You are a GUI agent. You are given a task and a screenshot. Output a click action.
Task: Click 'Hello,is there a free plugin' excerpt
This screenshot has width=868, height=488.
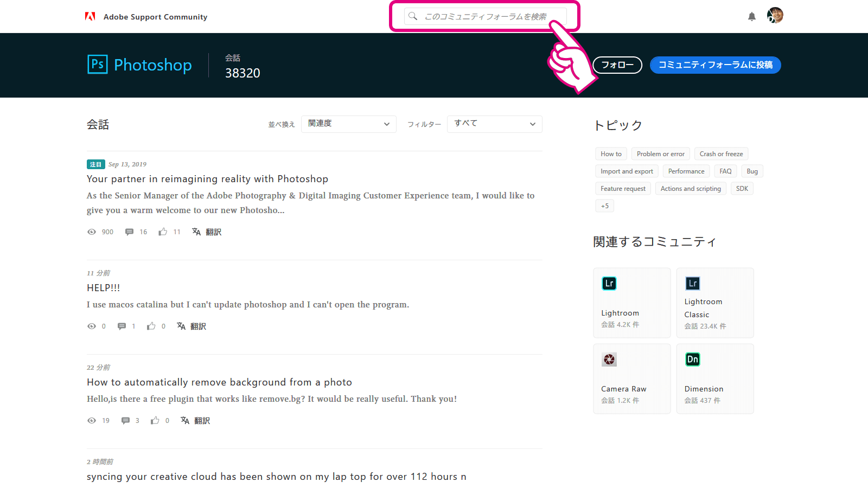click(x=272, y=399)
